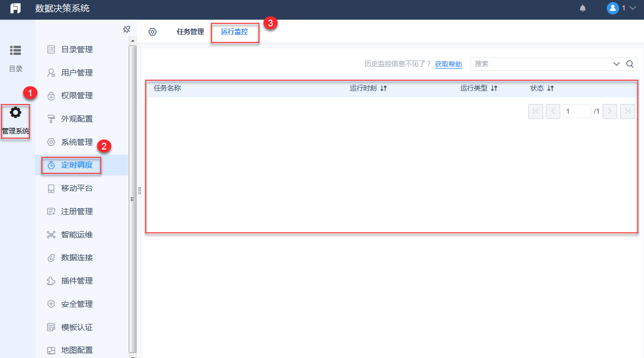This screenshot has height=358, width=644.
Task: Toggle the sidebar pin icon
Action: coord(126,29)
